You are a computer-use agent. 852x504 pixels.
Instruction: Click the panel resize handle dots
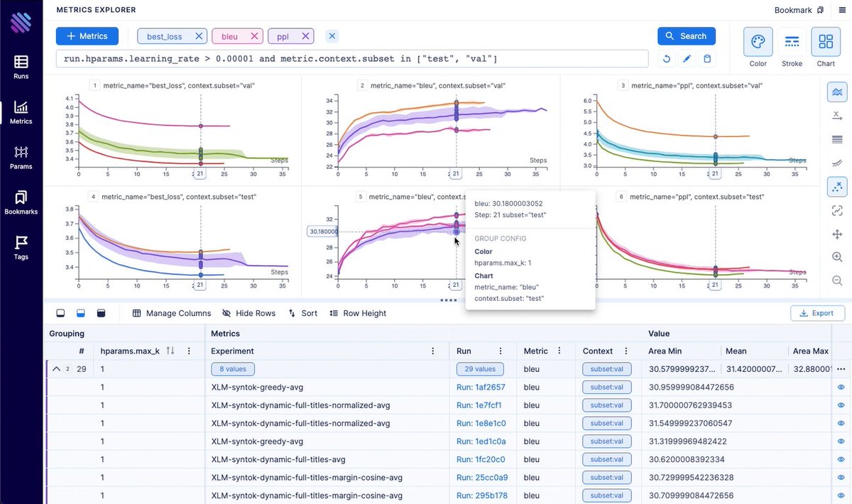(448, 300)
